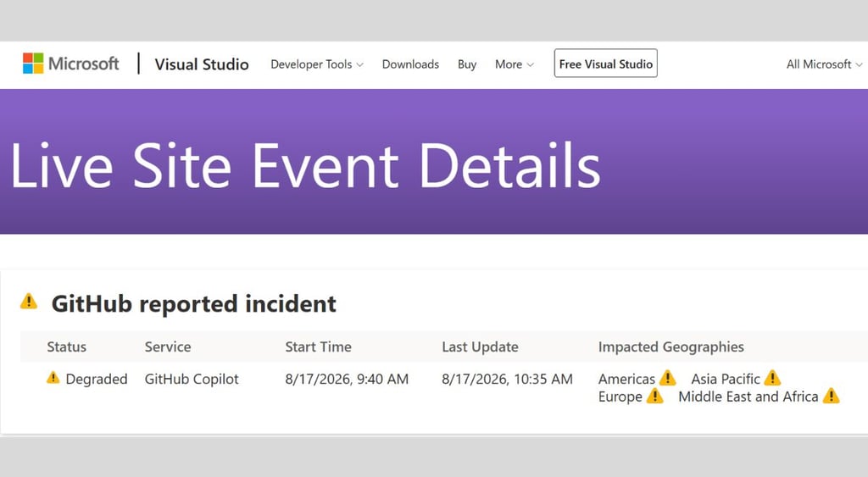Image resolution: width=868 pixels, height=477 pixels.
Task: Expand the More menu
Action: (515, 64)
